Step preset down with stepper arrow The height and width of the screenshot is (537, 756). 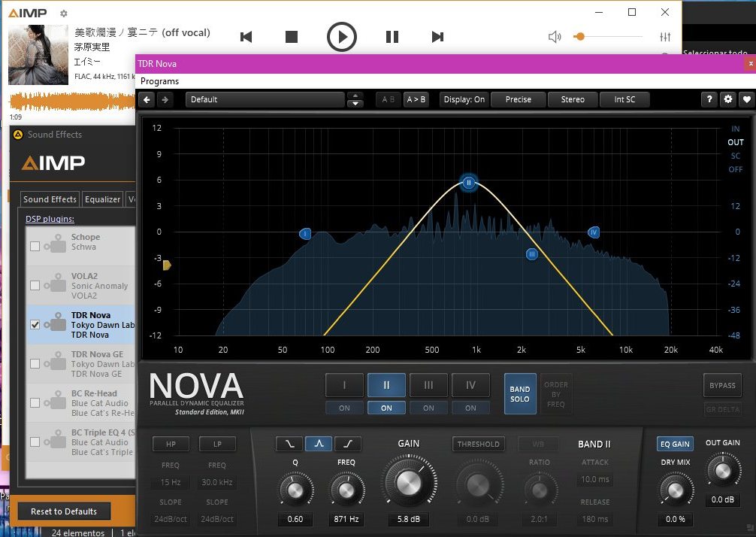click(x=355, y=103)
